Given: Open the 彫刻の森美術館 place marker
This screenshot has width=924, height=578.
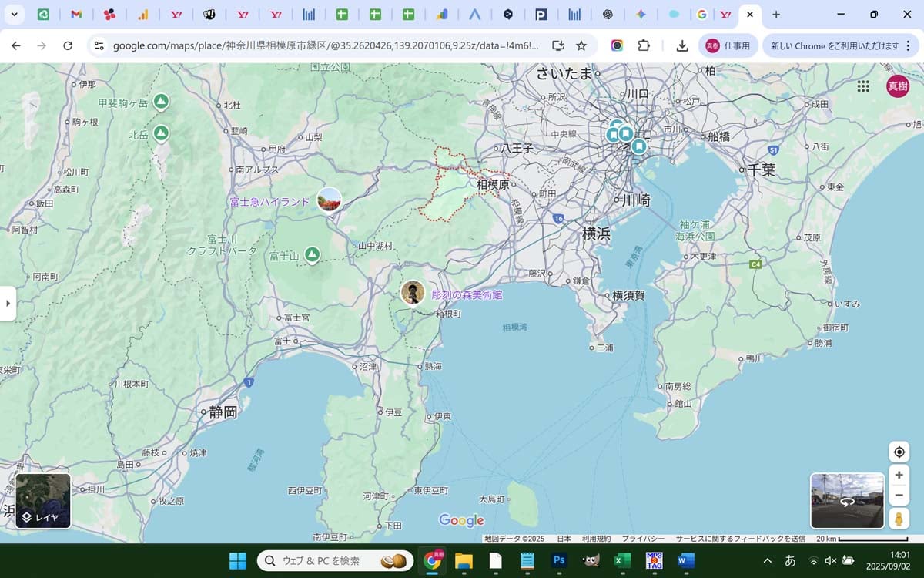Looking at the screenshot, I should pyautogui.click(x=413, y=293).
